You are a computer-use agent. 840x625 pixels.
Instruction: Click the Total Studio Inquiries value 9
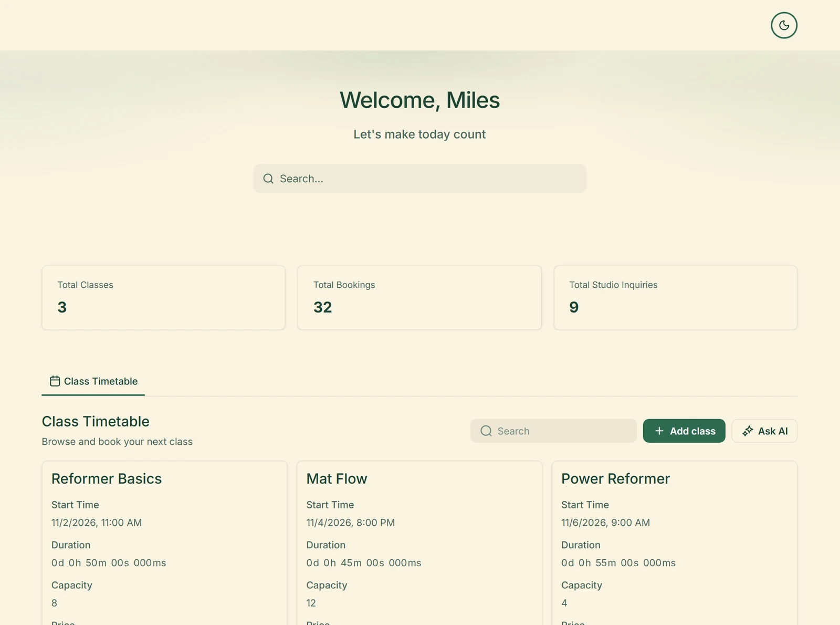pos(574,307)
